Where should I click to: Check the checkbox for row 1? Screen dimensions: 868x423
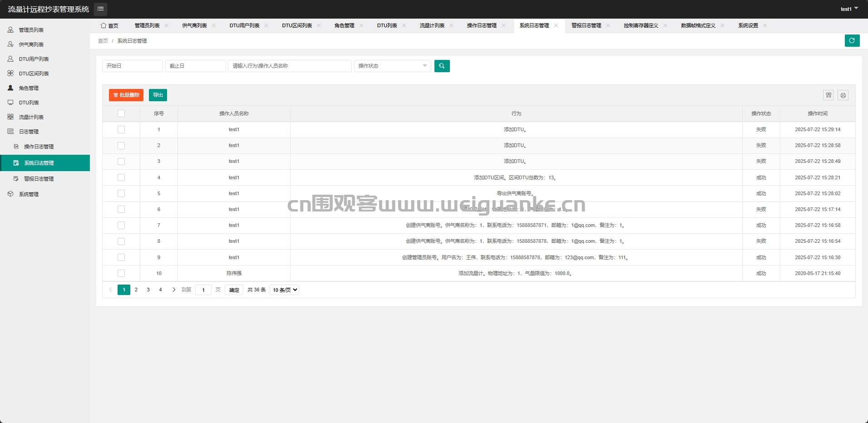click(x=121, y=129)
